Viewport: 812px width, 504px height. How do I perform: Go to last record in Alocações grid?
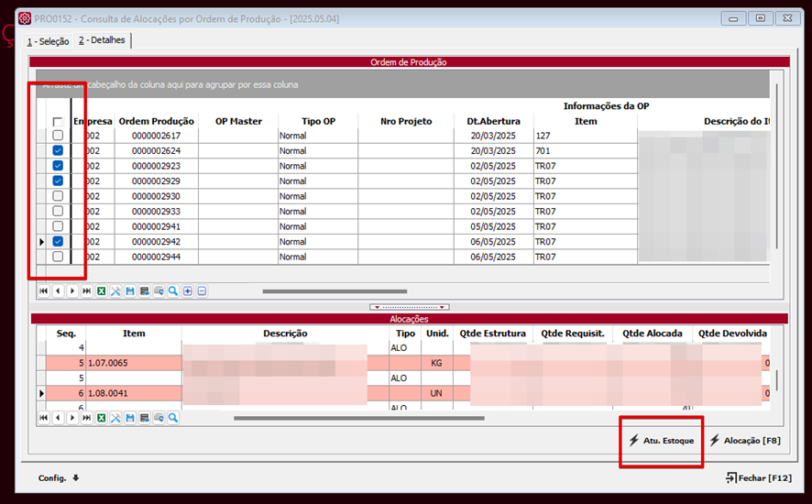pos(87,418)
